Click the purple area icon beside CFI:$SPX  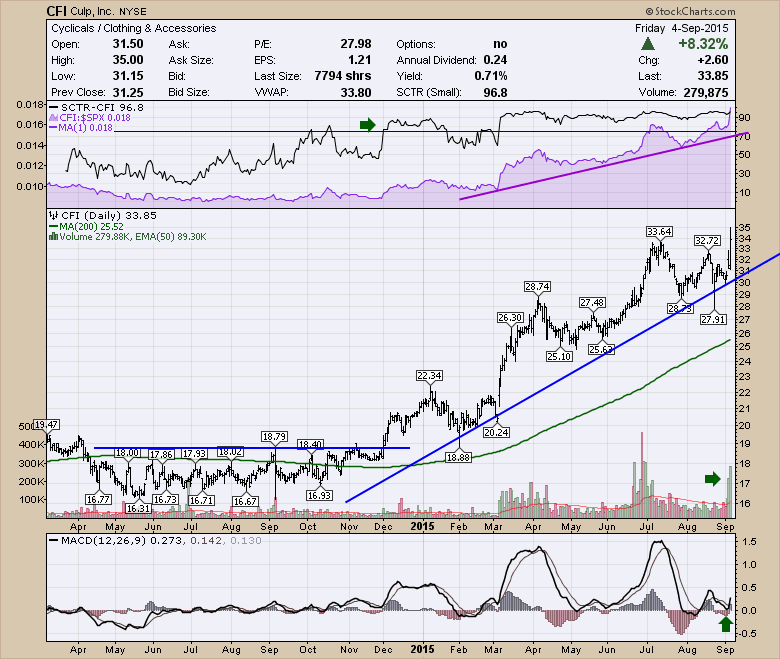tap(54, 118)
